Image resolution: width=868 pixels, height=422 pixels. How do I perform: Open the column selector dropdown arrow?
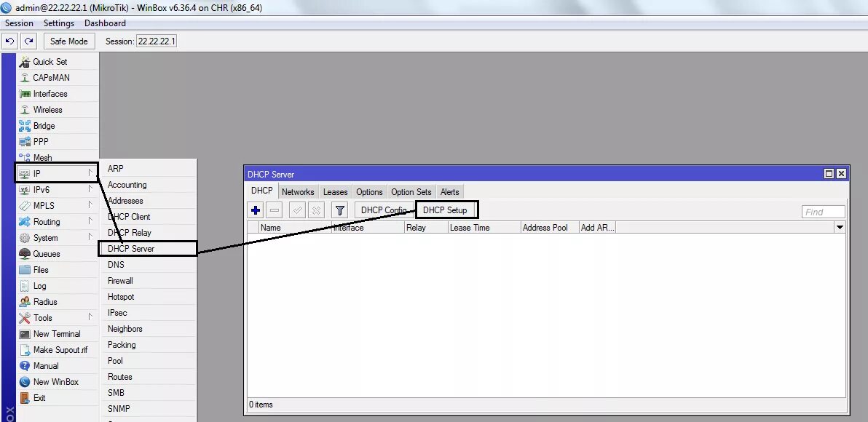(840, 227)
